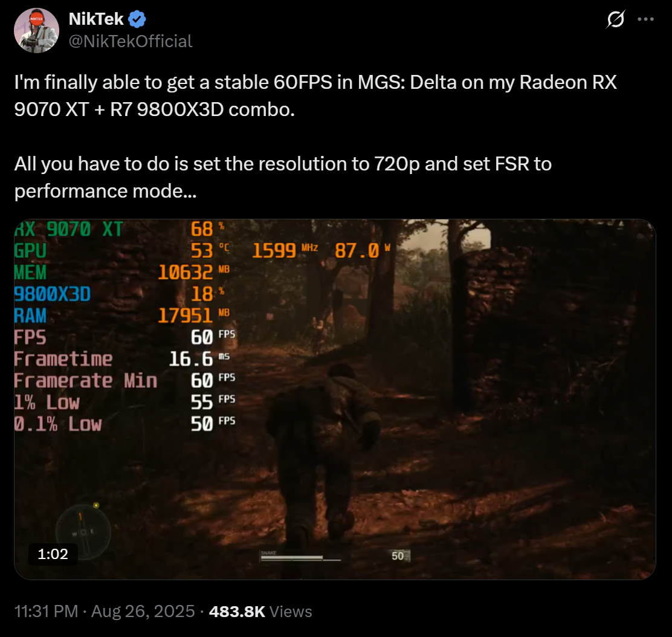This screenshot has width=672, height=637.
Task: Open NikTek's profile avatar picture
Action: point(36,30)
